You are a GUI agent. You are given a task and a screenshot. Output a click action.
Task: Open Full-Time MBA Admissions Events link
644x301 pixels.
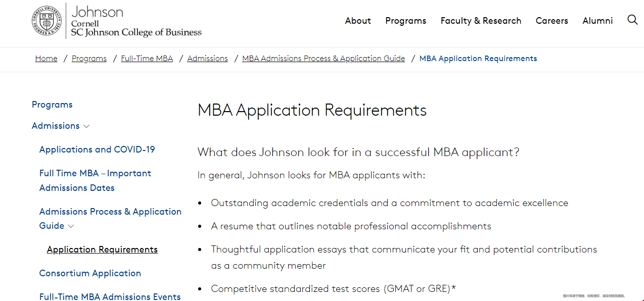click(110, 296)
